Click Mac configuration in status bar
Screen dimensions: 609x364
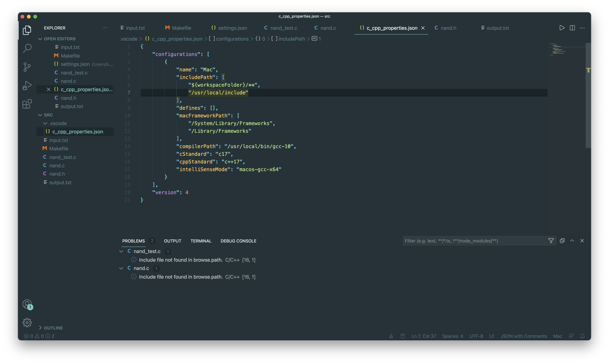coord(558,336)
